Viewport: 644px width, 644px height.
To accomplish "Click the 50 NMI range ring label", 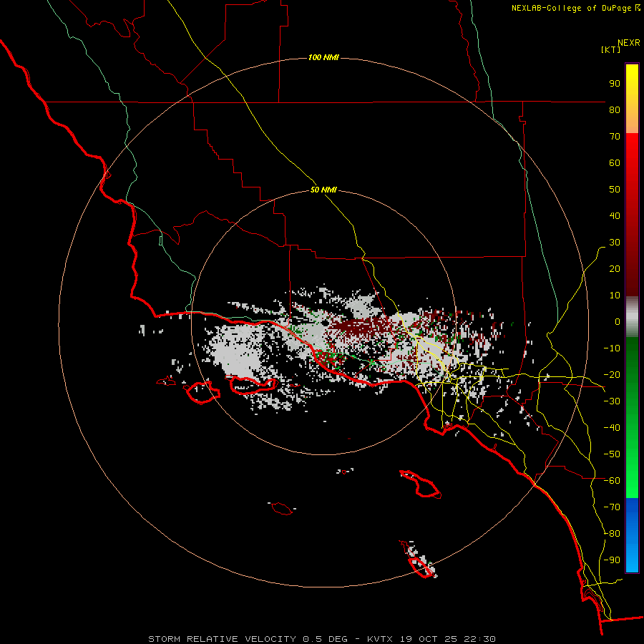I will coord(323,190).
